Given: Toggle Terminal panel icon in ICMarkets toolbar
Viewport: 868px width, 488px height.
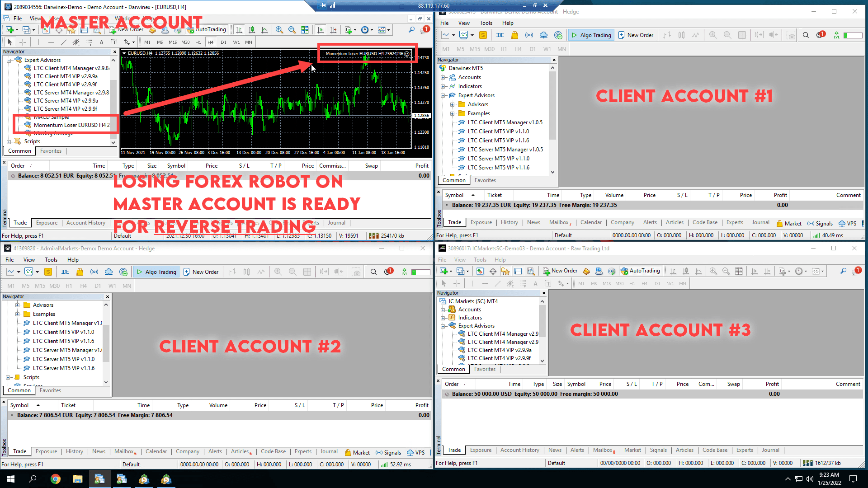Looking at the screenshot, I should [518, 271].
